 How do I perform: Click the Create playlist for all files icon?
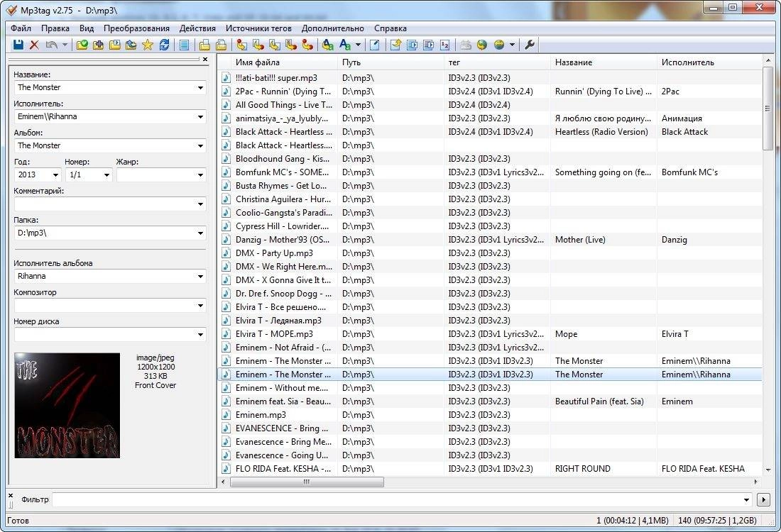[412, 45]
